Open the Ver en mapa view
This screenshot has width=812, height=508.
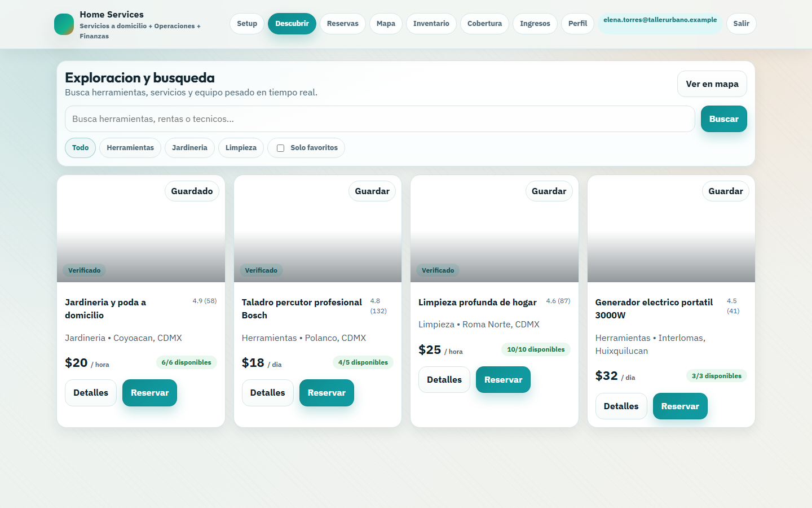tap(712, 84)
